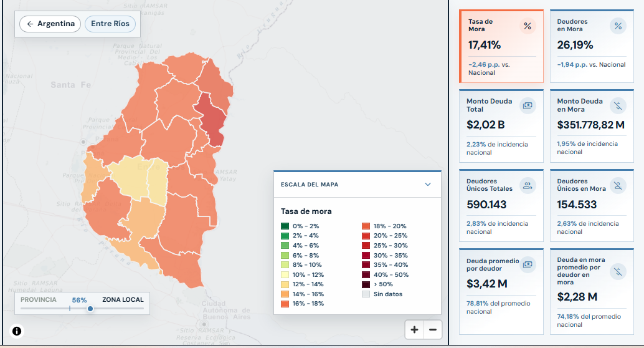This screenshot has width=644, height=348.
Task: Click the people icon in Deudores Únicos Totales card
Action: (528, 185)
